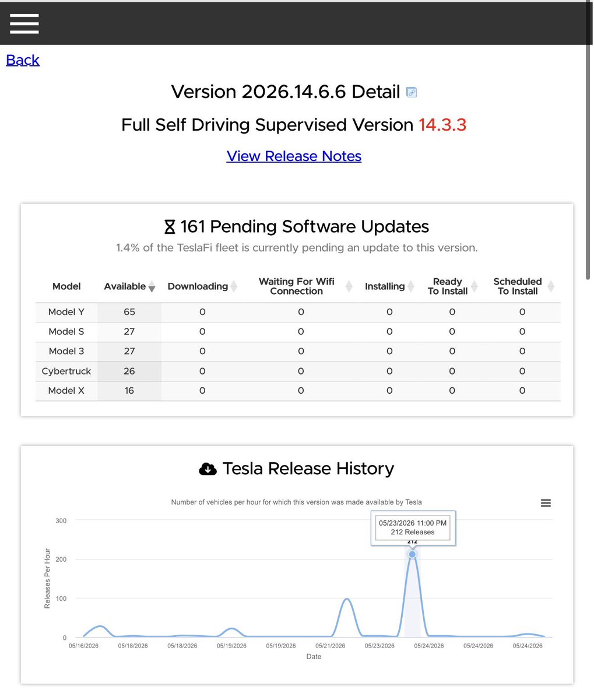Click the FSD version number 14.3.3
Viewport: 594px width, 700px height.
[x=442, y=125]
